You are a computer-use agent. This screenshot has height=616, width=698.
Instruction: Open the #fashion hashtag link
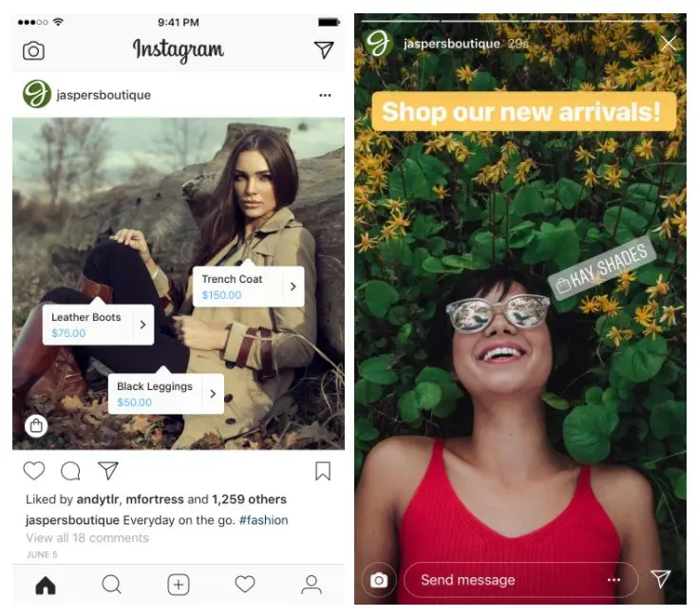point(264,520)
